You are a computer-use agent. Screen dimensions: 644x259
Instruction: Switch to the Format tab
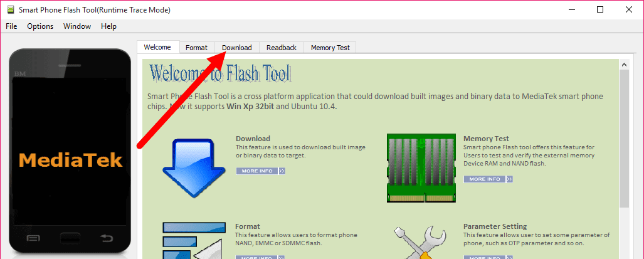click(197, 48)
